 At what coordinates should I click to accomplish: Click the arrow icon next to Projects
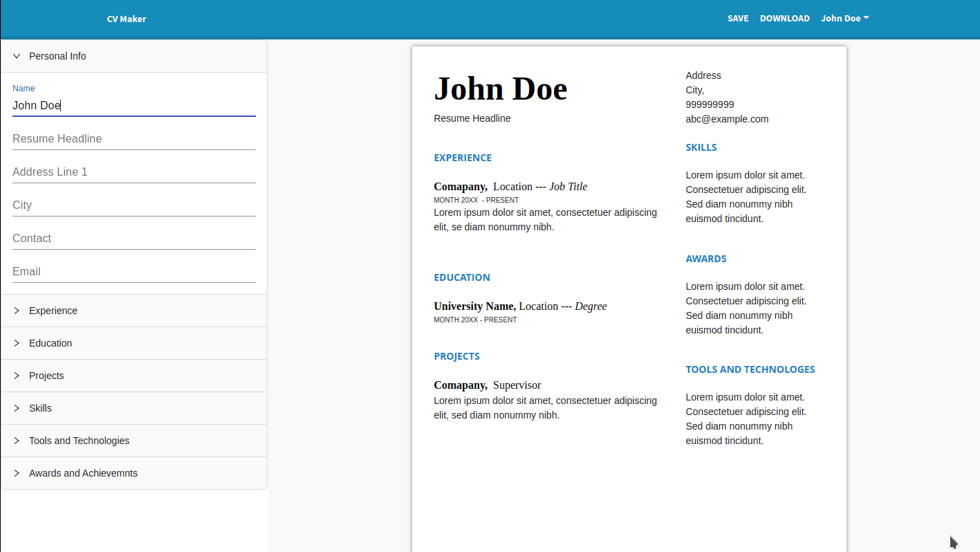coord(17,376)
